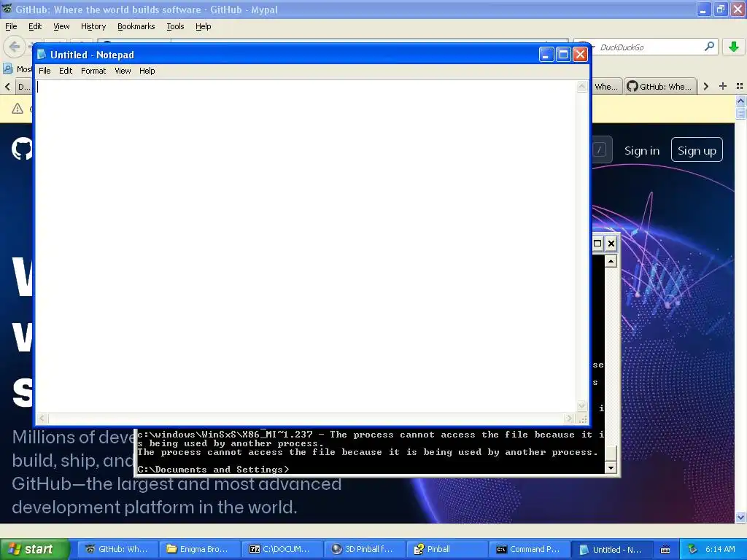Open Mypal browser History menu
This screenshot has height=560, width=747.
pyautogui.click(x=93, y=27)
